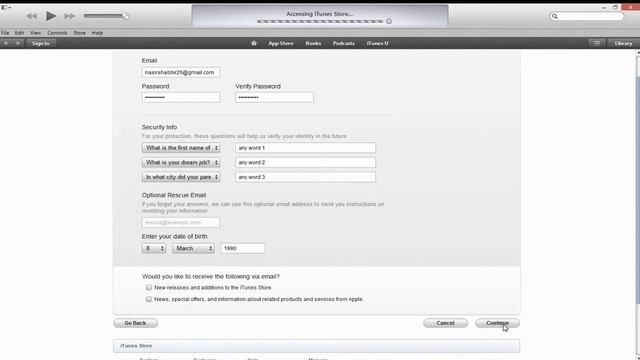Go to the iTunes Store home icon

[254, 43]
